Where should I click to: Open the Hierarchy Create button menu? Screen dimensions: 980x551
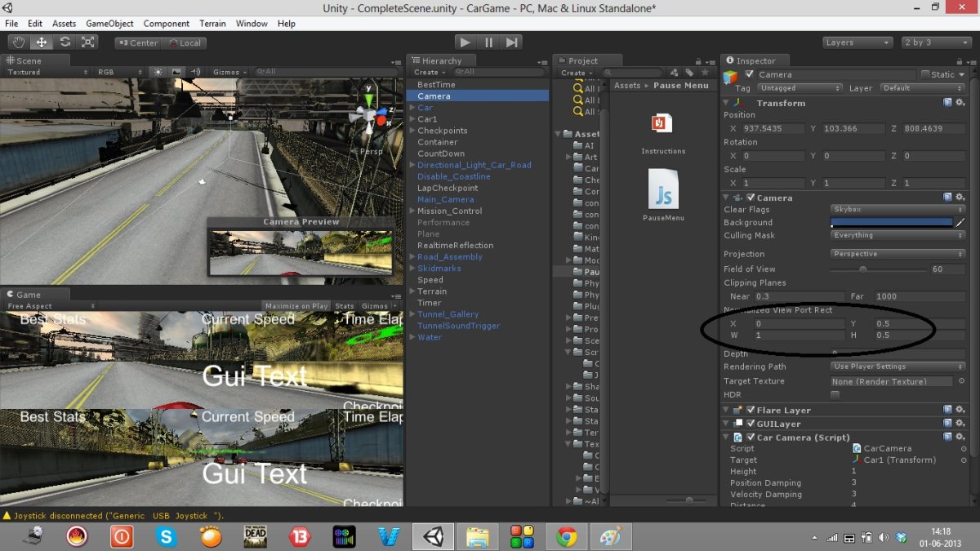[x=428, y=72]
